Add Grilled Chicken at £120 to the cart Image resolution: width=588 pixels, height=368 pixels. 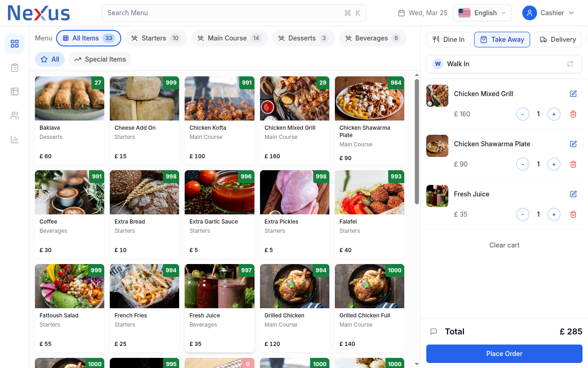(x=294, y=308)
